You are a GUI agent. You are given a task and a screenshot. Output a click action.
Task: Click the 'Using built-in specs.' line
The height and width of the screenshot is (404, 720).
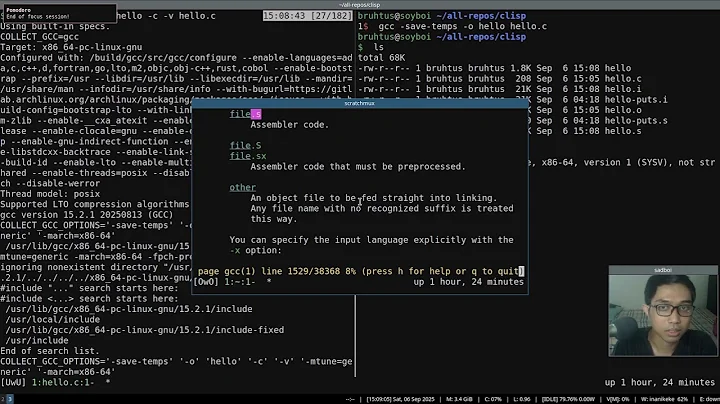pos(55,26)
